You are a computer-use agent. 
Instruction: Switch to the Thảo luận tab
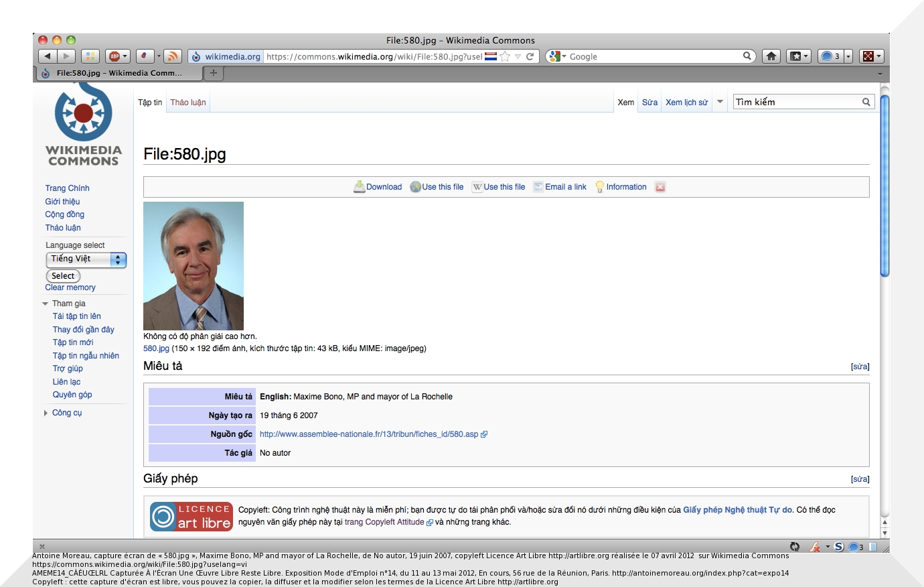point(188,103)
